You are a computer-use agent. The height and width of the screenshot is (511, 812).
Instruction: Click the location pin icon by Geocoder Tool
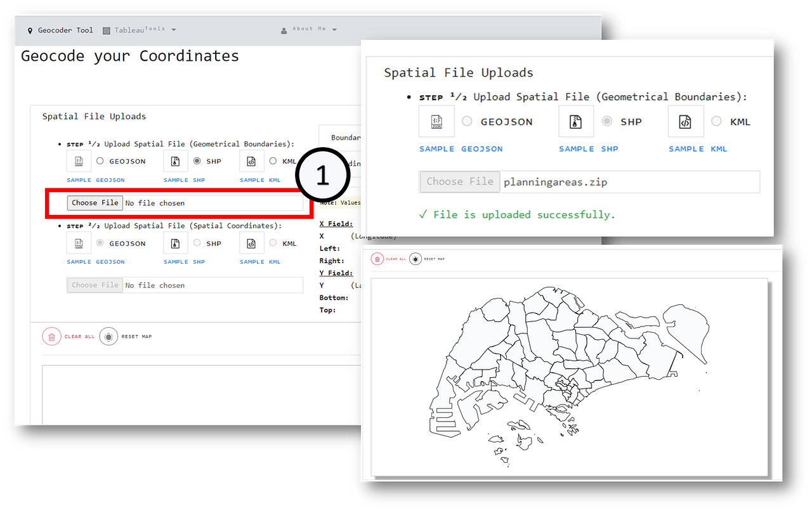[x=30, y=30]
